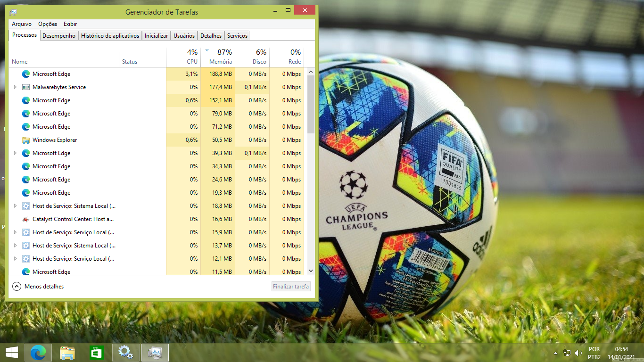Sort processes by Disco column
The image size is (644, 362).
tap(252, 57)
